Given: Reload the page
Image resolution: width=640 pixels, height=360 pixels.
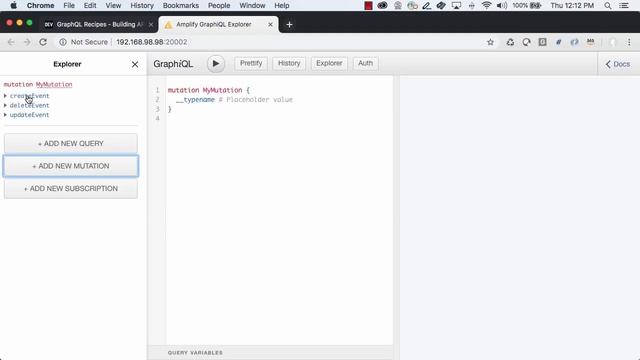Looking at the screenshot, I should click(x=43, y=42).
